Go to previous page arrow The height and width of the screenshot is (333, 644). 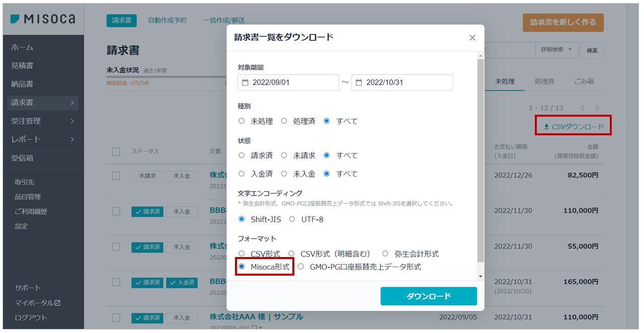tap(583, 108)
